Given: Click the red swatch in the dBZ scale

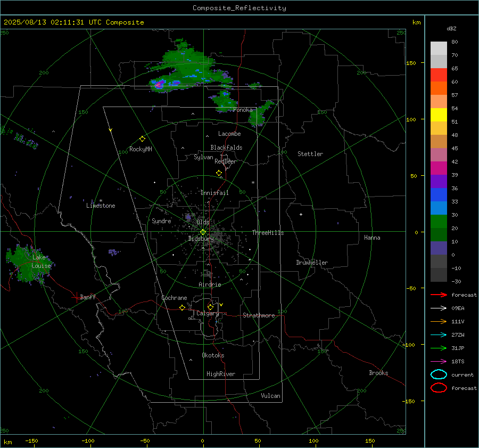Looking at the screenshot, I should (439, 75).
